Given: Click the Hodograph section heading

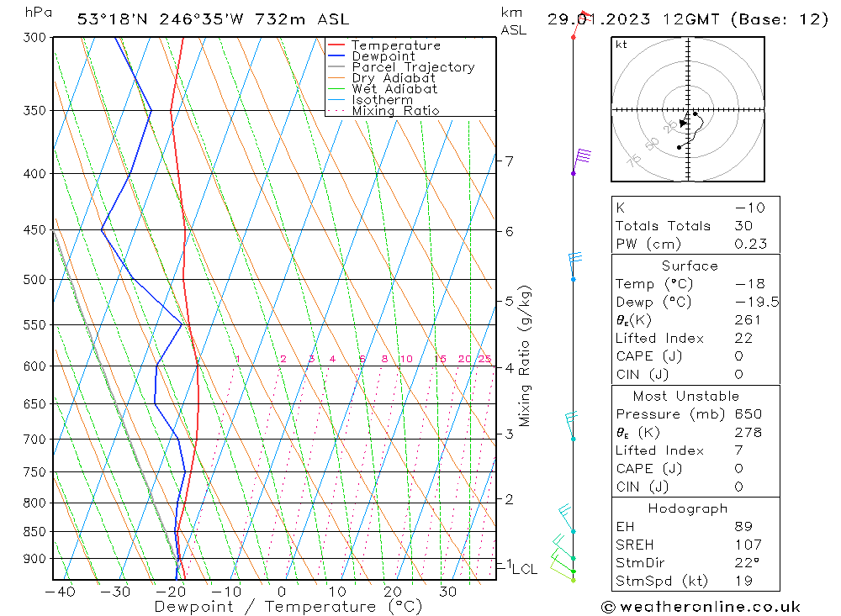Looking at the screenshot, I should click(688, 508).
